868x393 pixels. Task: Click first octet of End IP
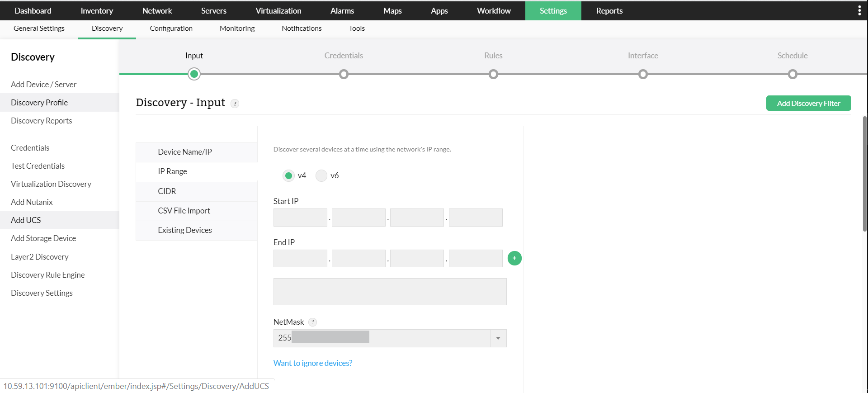[x=300, y=259]
